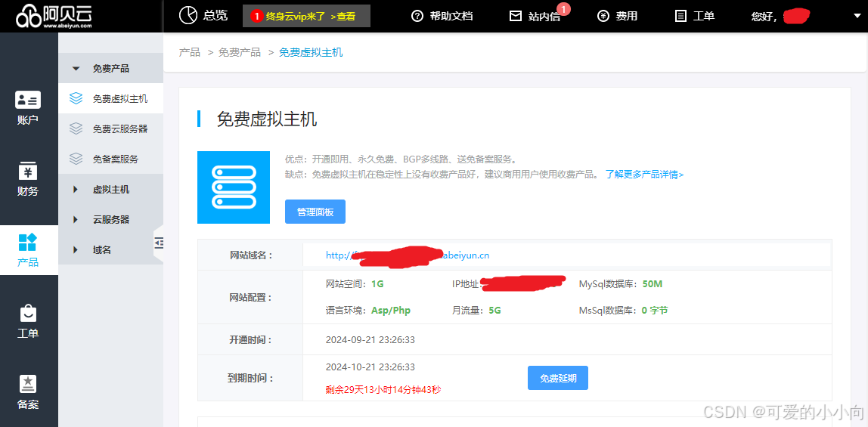Screen dimensions: 868x427
Task: Click the 您好 greeting text
Action: coord(764,17)
